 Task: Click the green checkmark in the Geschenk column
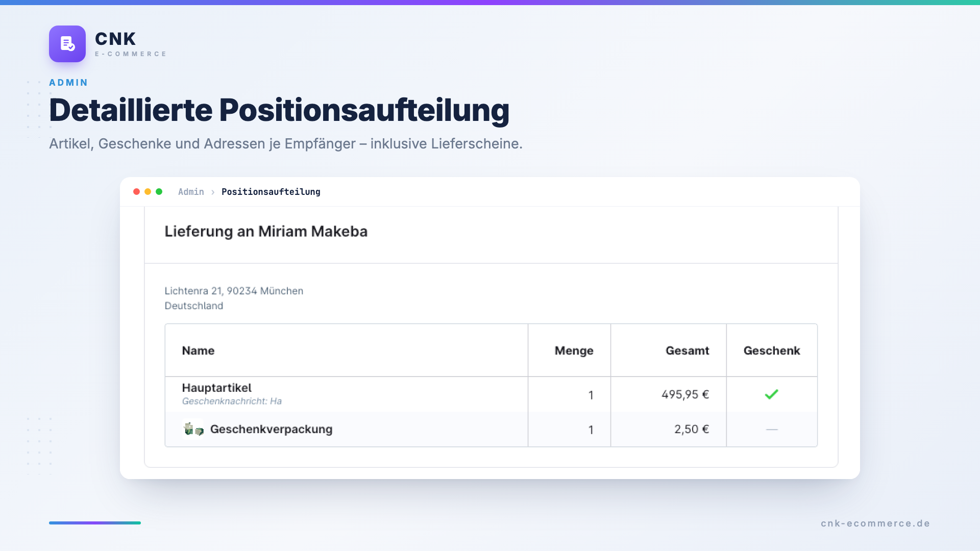click(x=772, y=394)
